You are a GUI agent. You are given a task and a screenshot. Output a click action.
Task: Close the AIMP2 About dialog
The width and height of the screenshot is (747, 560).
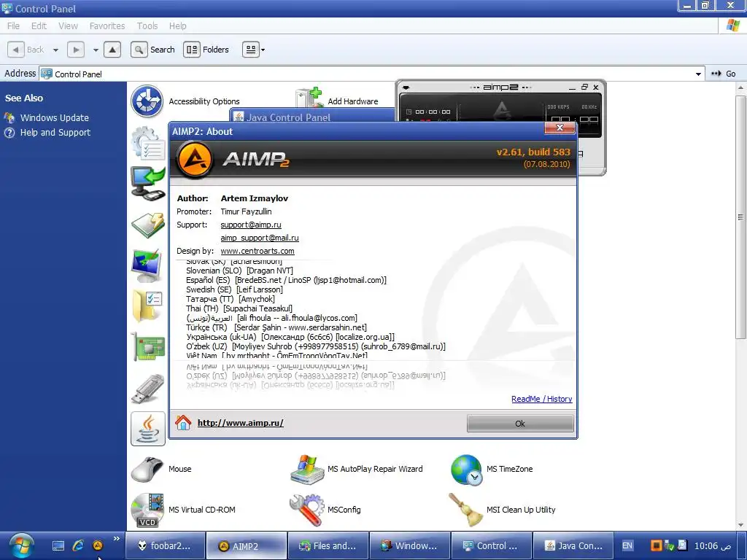point(560,128)
